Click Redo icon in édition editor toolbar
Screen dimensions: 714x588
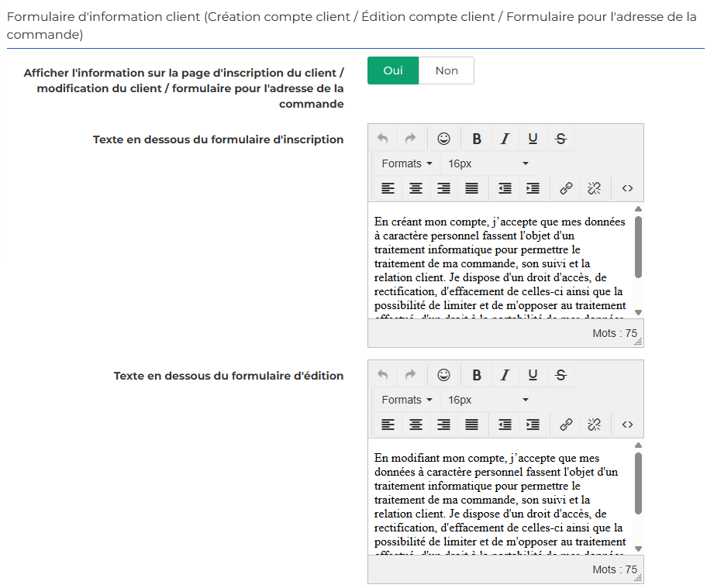point(411,375)
